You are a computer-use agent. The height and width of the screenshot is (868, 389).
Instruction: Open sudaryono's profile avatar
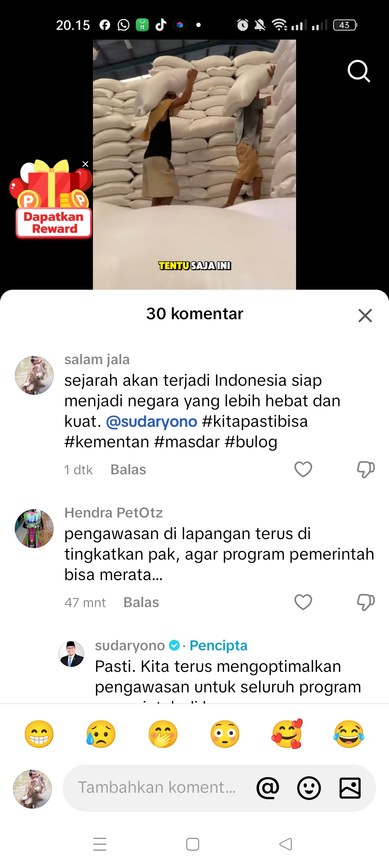(x=71, y=654)
